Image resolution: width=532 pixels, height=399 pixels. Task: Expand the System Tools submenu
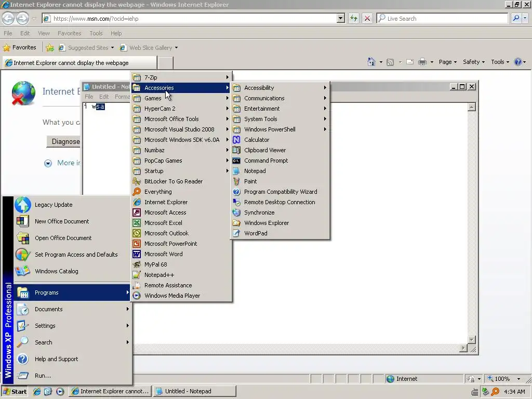[x=280, y=119]
